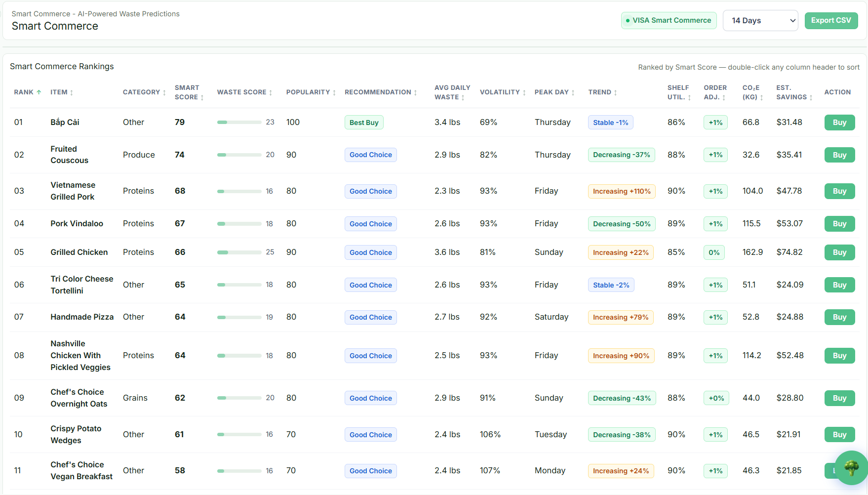Screen dimensions: 868x495
Task: Sort by the Popularity column icon
Action: click(x=334, y=93)
